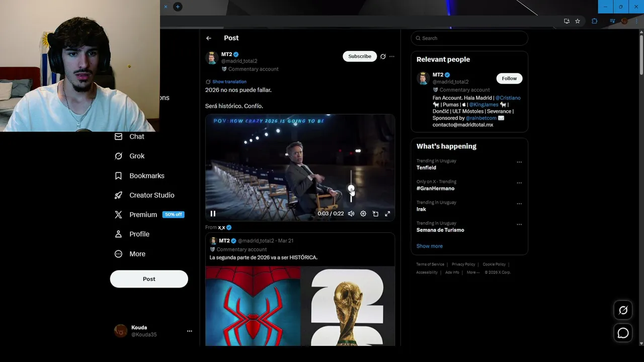
Task: Click Show more under What's happening
Action: click(x=429, y=246)
